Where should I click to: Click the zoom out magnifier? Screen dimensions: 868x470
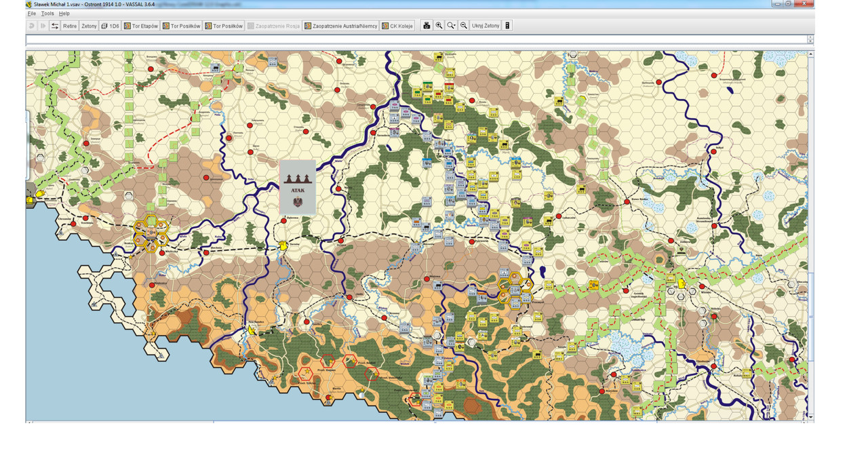coord(464,26)
